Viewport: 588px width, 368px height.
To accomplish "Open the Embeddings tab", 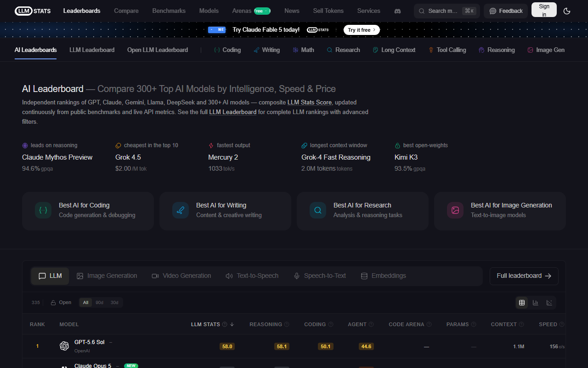I will pyautogui.click(x=384, y=276).
